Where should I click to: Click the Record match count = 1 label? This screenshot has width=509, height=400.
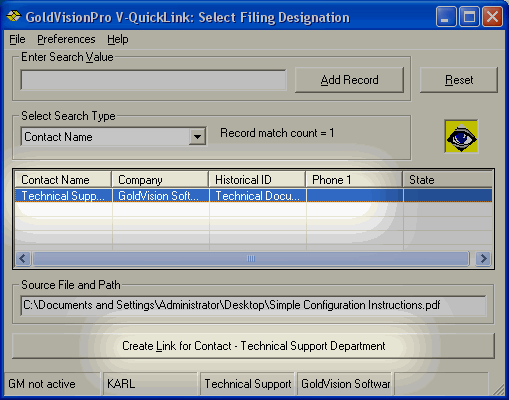[277, 133]
